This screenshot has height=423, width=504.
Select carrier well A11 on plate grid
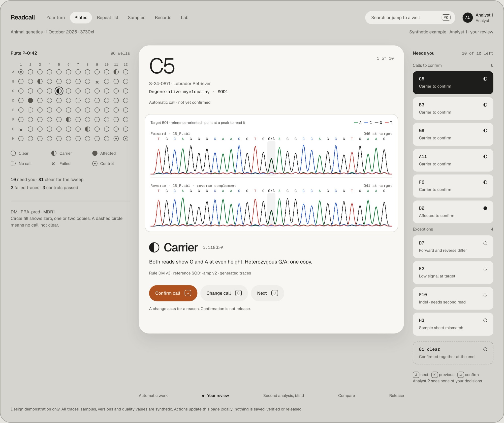(116, 72)
